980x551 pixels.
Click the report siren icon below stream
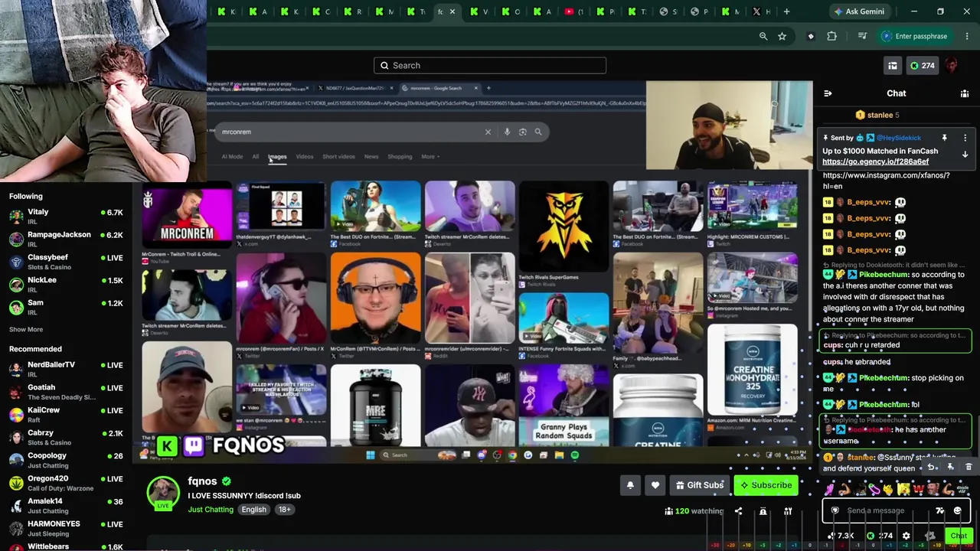coord(763,511)
